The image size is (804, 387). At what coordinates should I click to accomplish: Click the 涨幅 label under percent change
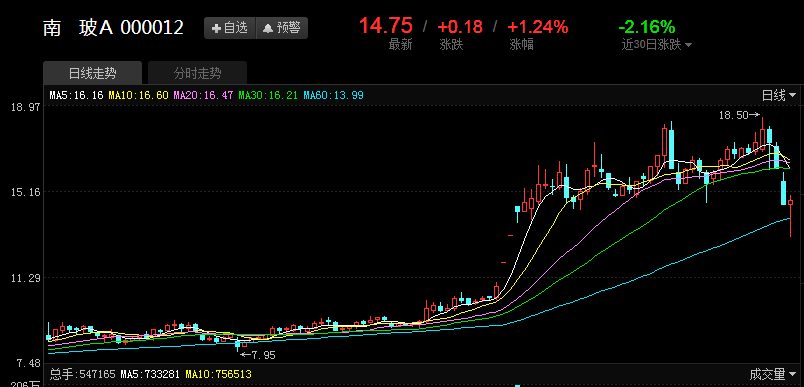521,45
